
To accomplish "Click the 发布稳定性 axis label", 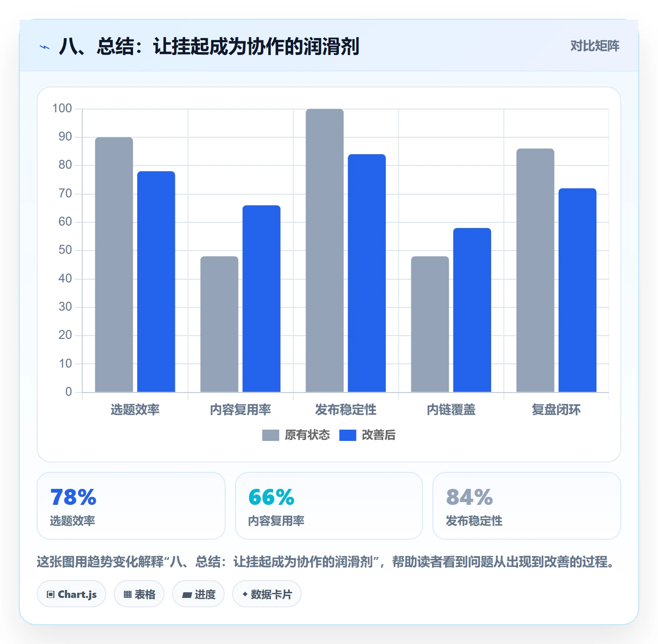I will coord(346,410).
